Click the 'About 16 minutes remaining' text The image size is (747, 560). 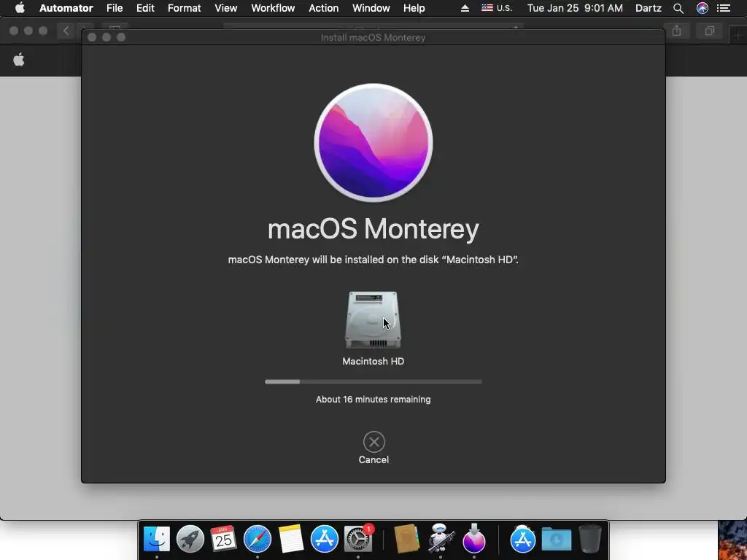click(x=373, y=399)
